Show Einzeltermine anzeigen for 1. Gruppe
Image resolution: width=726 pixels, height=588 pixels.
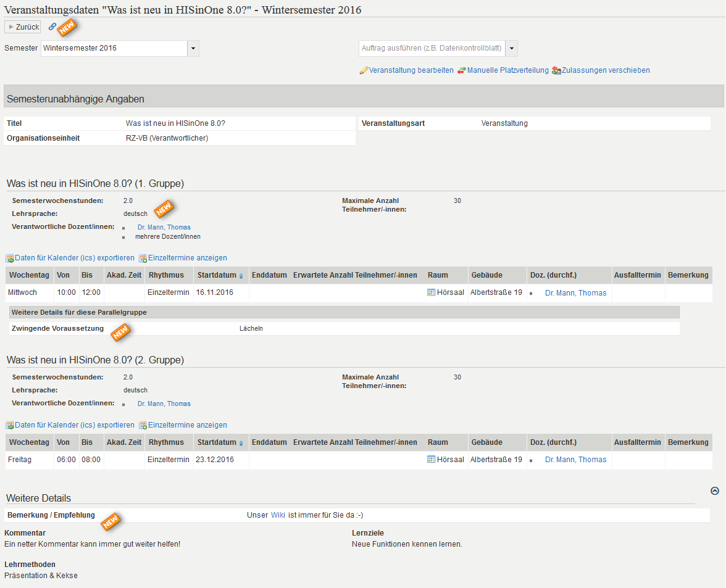click(x=188, y=258)
